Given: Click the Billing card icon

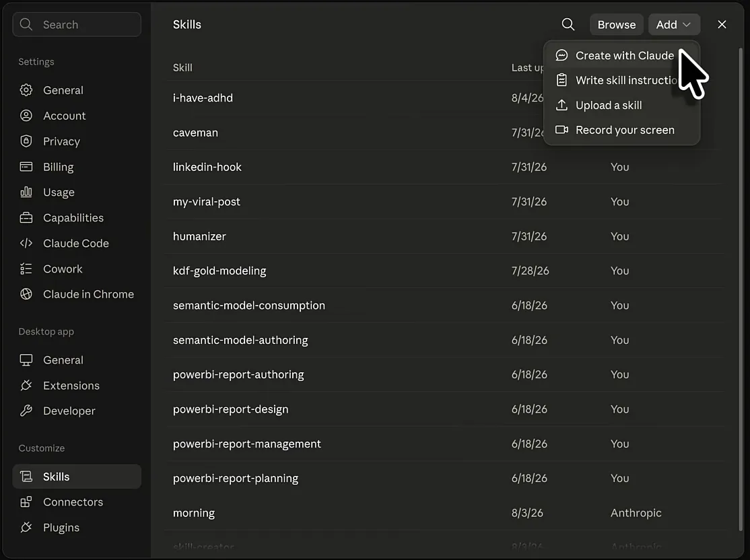Looking at the screenshot, I should [x=26, y=167].
